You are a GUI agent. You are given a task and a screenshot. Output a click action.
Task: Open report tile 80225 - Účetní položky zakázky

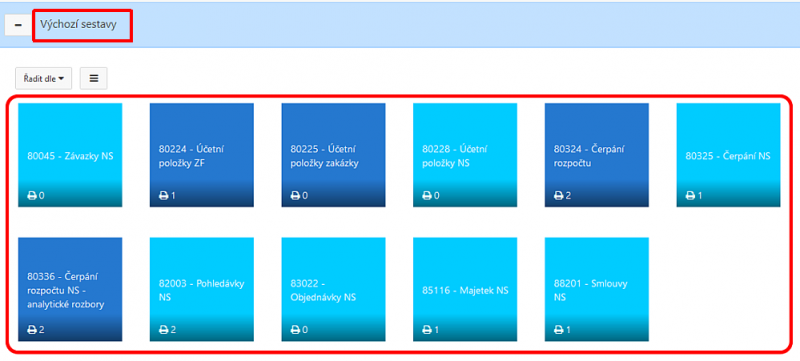(x=333, y=155)
